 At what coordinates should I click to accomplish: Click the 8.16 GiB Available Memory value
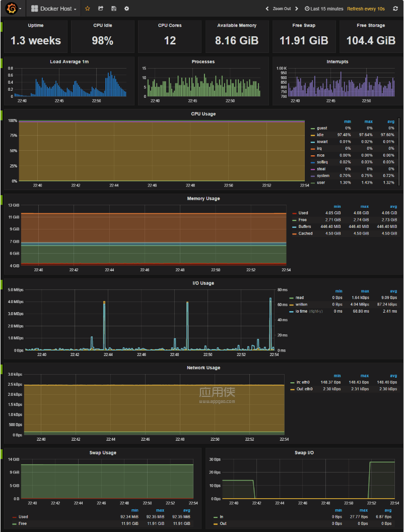click(x=237, y=41)
